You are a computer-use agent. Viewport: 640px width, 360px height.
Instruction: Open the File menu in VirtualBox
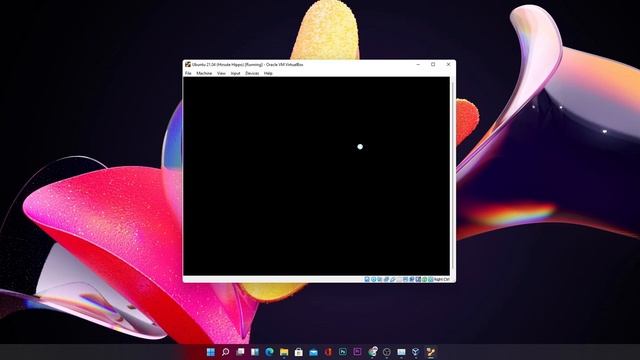click(188, 73)
